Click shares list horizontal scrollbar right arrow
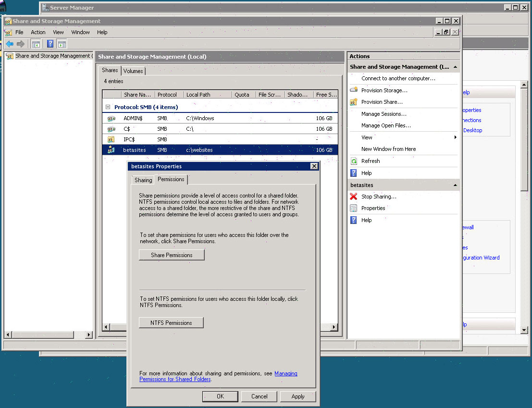This screenshot has height=408, width=532. [334, 327]
